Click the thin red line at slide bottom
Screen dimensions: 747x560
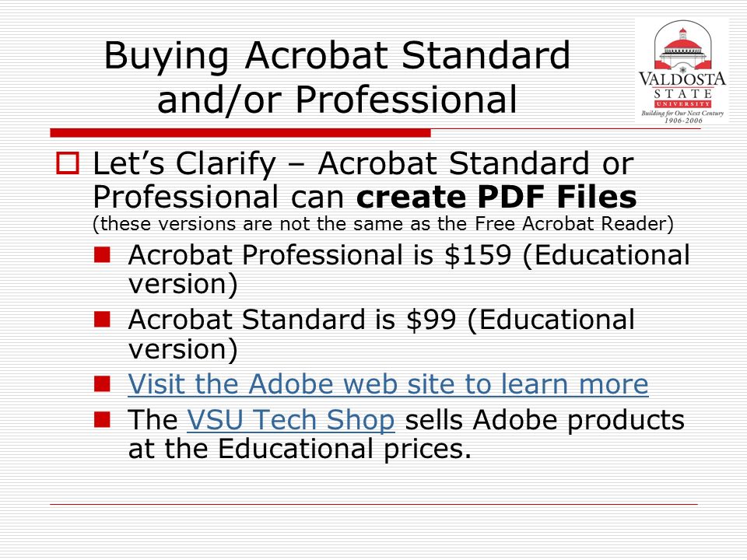(373, 504)
